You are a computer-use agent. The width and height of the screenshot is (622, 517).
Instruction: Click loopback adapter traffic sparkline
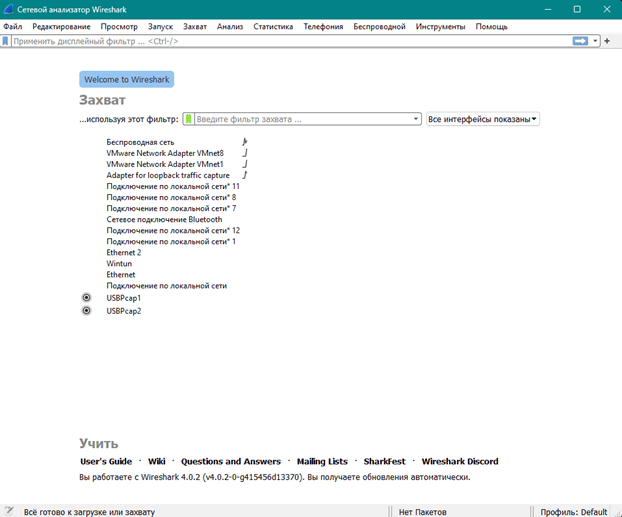click(x=245, y=175)
